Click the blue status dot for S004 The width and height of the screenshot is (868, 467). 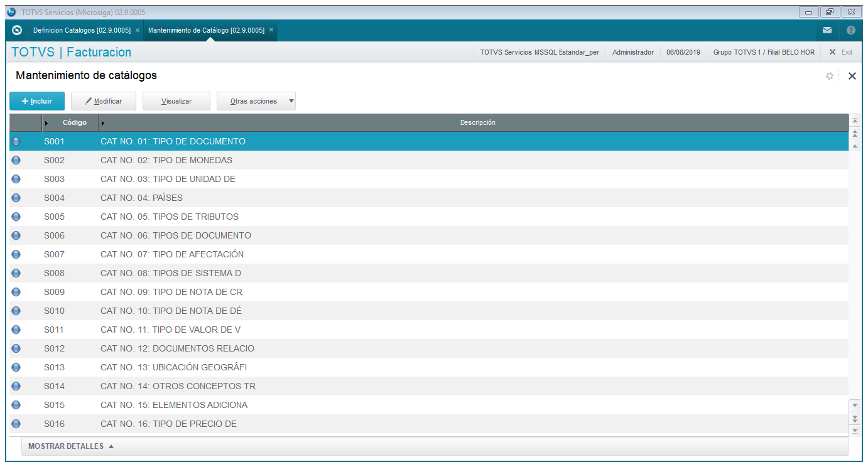(x=16, y=198)
